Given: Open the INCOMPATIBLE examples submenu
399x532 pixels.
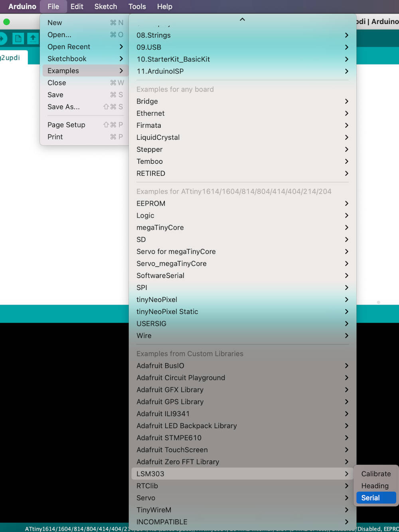Looking at the screenshot, I should (242, 522).
